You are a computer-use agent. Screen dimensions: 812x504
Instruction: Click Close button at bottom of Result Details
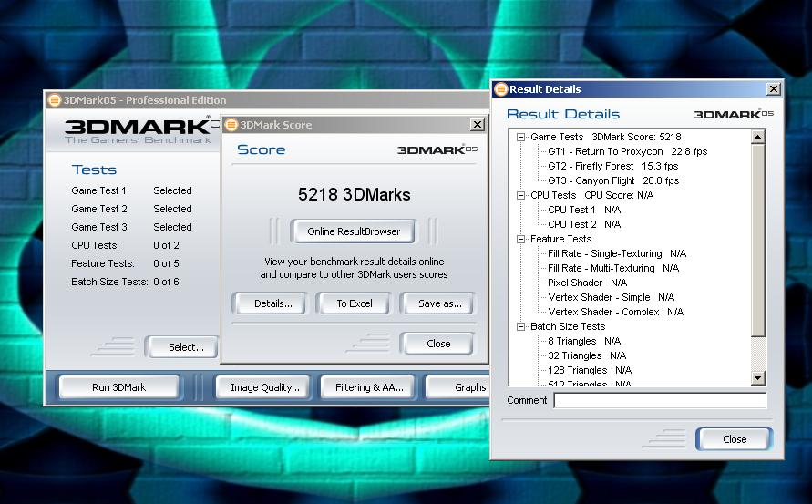point(734,439)
